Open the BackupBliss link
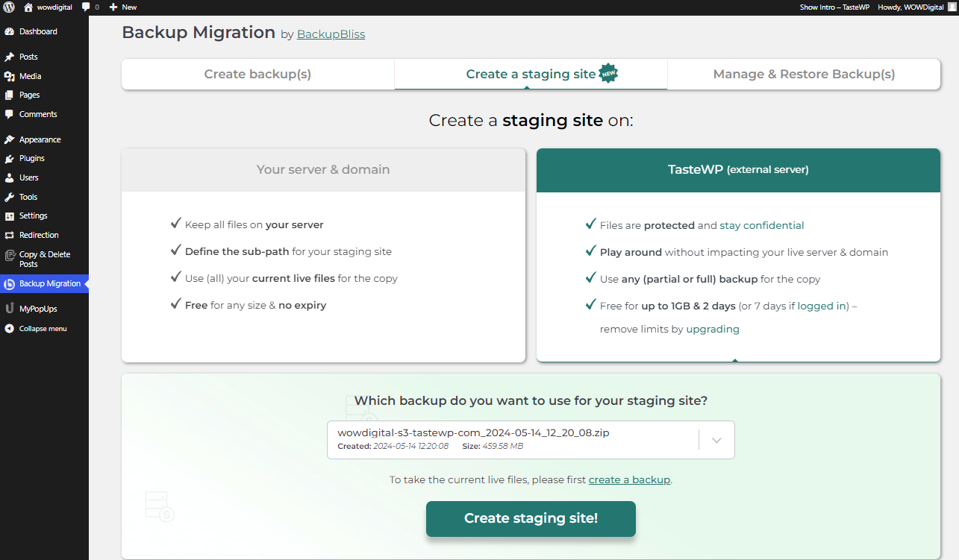This screenshot has width=959, height=560. click(331, 34)
